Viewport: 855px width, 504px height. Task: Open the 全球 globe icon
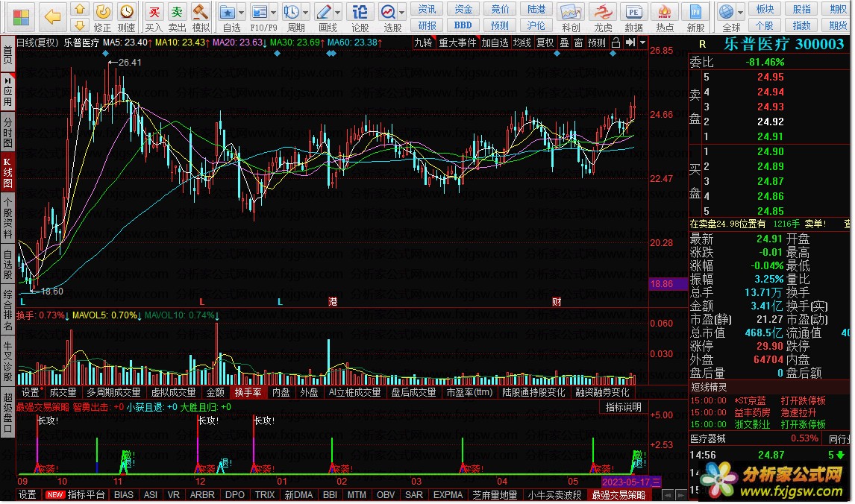pos(727,12)
